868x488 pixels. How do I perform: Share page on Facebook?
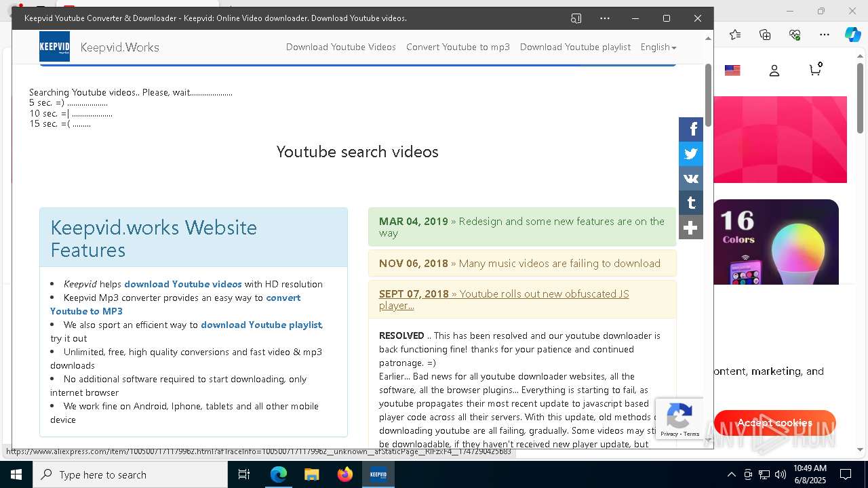[x=691, y=129]
